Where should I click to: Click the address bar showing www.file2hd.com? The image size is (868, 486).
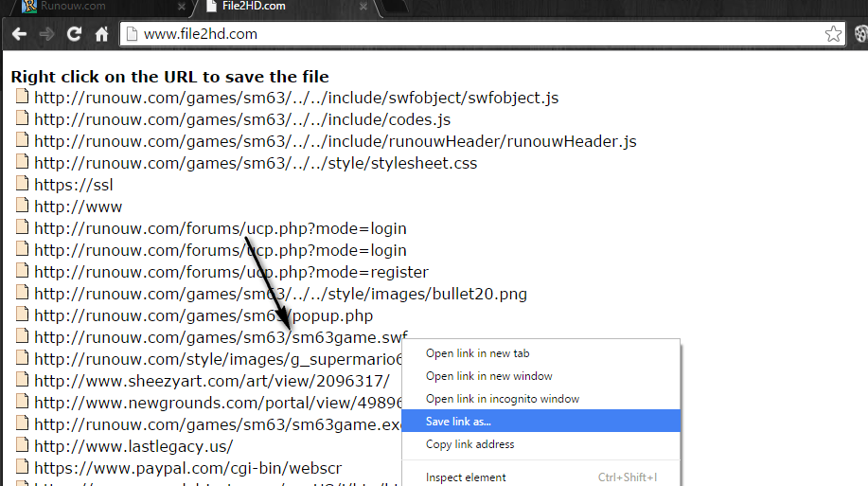click(x=482, y=34)
